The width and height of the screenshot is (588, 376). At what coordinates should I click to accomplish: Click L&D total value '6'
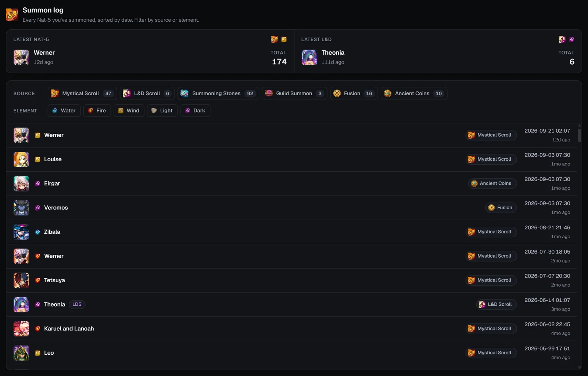click(572, 62)
